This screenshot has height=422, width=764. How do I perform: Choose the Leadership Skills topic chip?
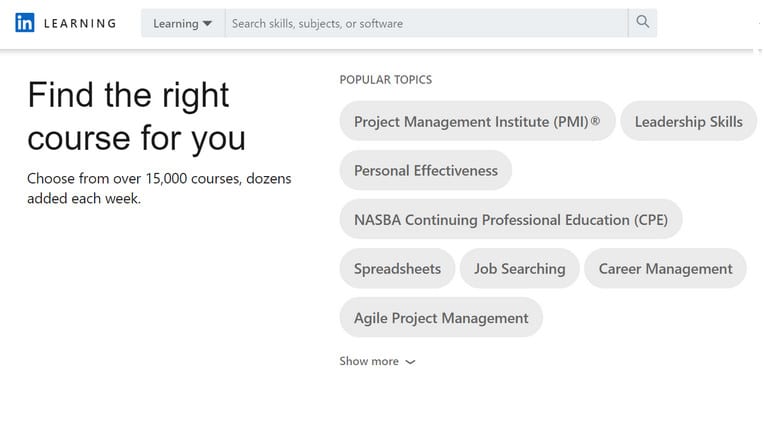click(688, 122)
